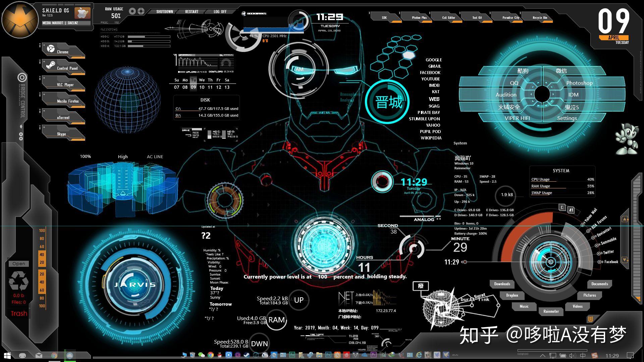Open the IMDB web link
Screen dimensions: 644x362
coord(434,85)
